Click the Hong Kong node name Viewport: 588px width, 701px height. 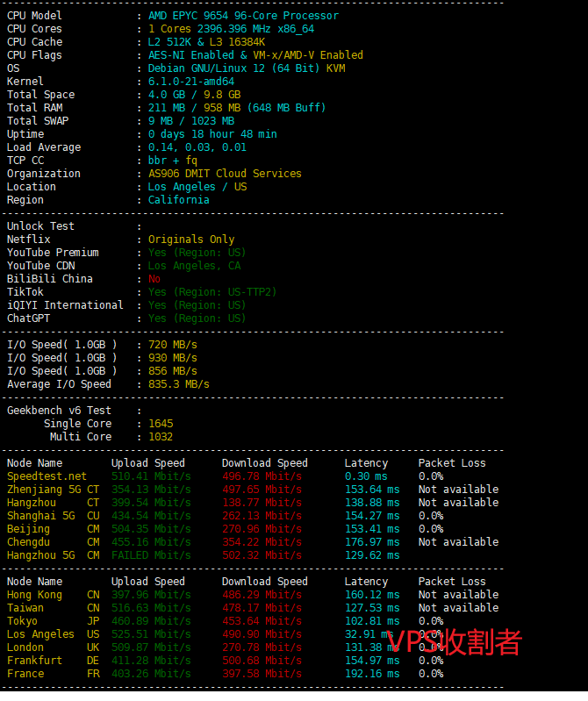(34, 595)
